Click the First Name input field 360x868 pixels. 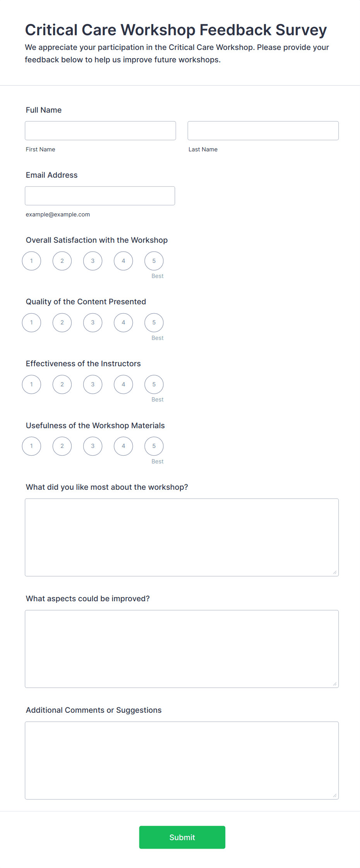click(x=100, y=131)
